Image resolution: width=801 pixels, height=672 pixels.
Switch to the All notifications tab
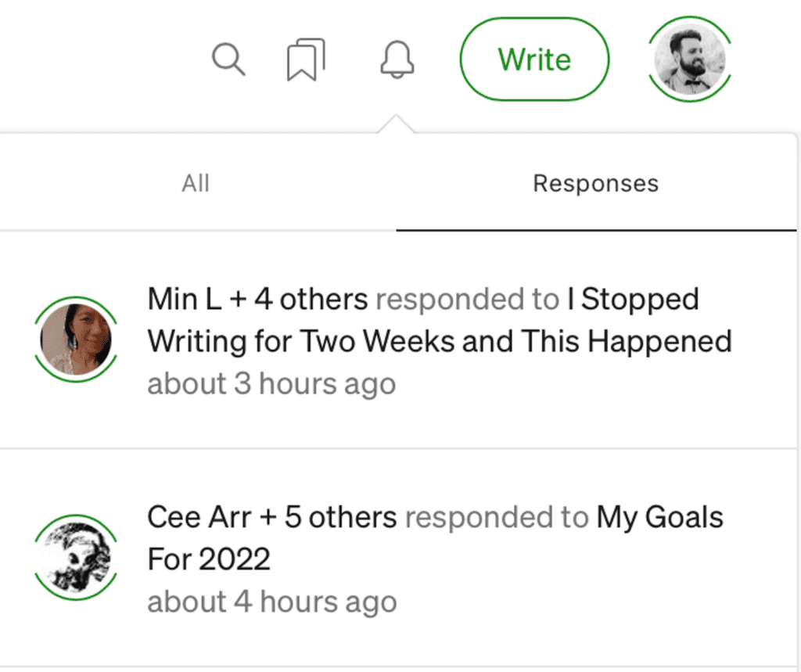click(196, 184)
